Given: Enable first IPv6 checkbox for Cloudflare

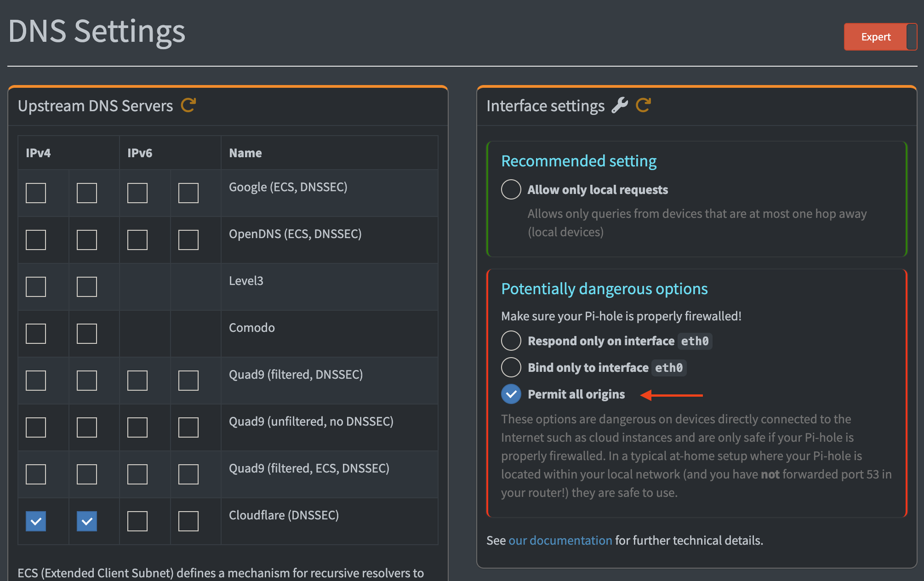Looking at the screenshot, I should 137,521.
